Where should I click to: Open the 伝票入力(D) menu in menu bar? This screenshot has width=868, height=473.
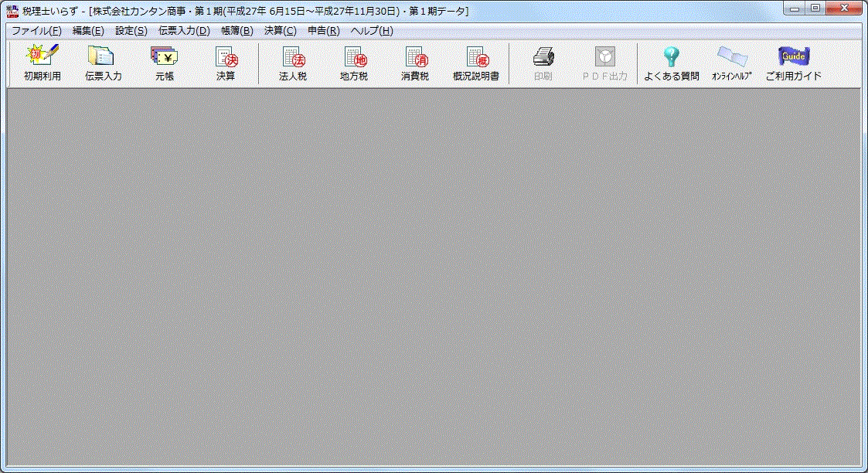click(184, 31)
